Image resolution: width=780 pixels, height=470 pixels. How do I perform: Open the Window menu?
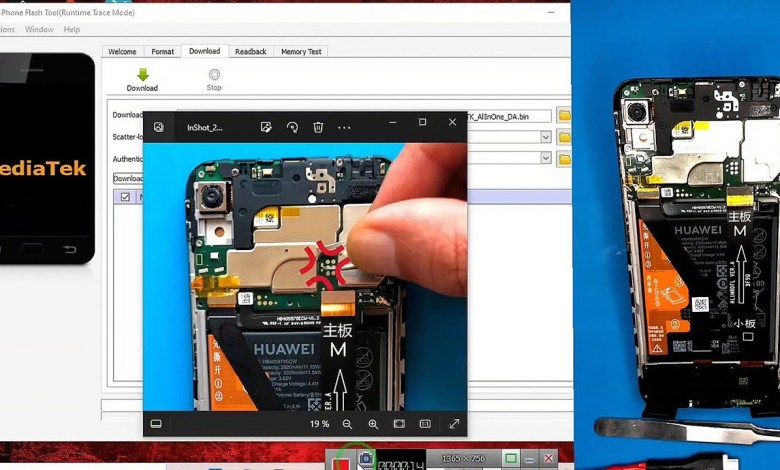pyautogui.click(x=39, y=29)
